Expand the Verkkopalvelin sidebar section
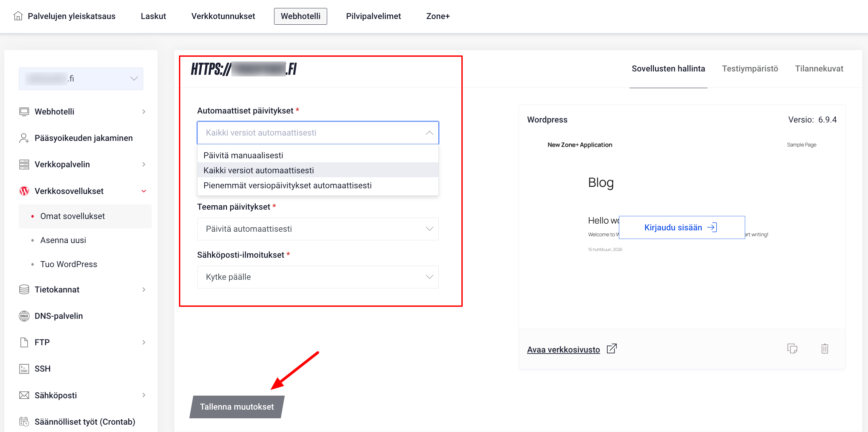868x432 pixels. tap(83, 165)
